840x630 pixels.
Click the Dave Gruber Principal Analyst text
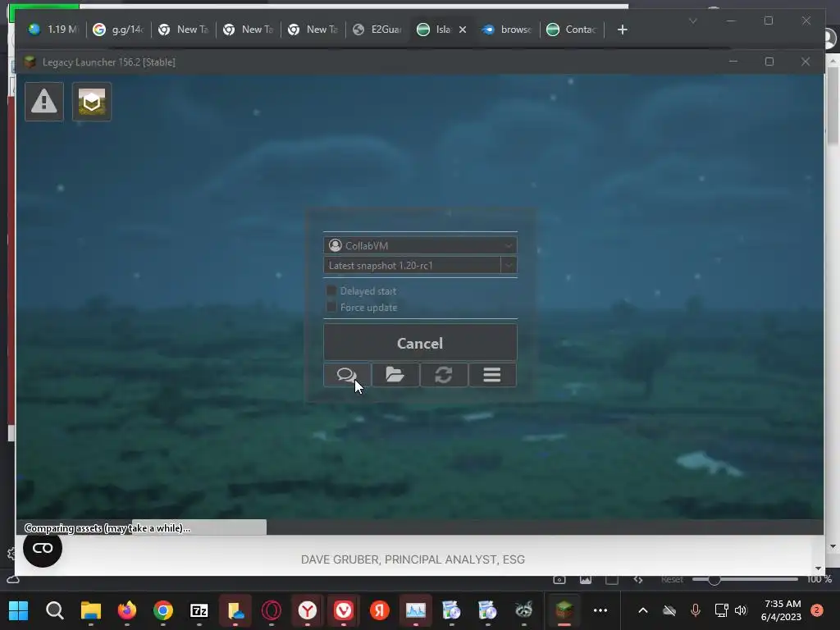413,559
